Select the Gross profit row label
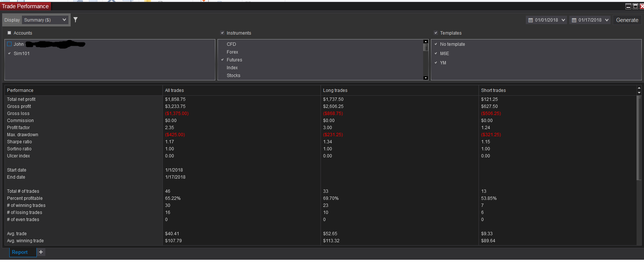 (x=19, y=106)
